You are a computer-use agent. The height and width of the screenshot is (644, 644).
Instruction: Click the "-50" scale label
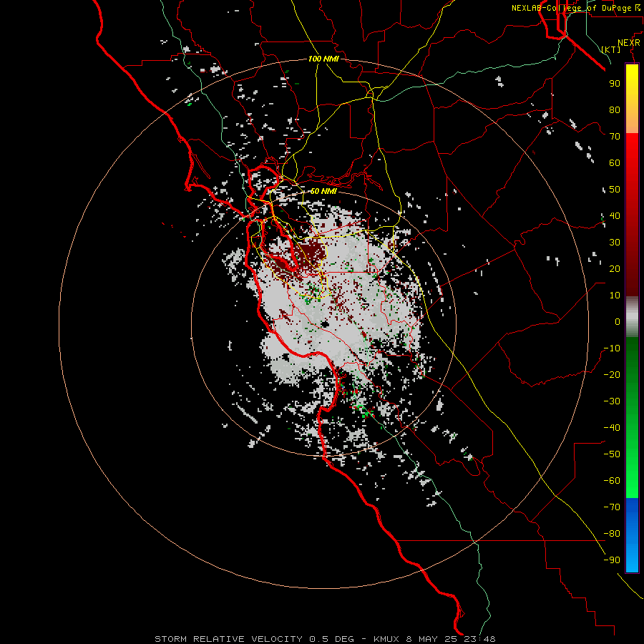(x=612, y=454)
